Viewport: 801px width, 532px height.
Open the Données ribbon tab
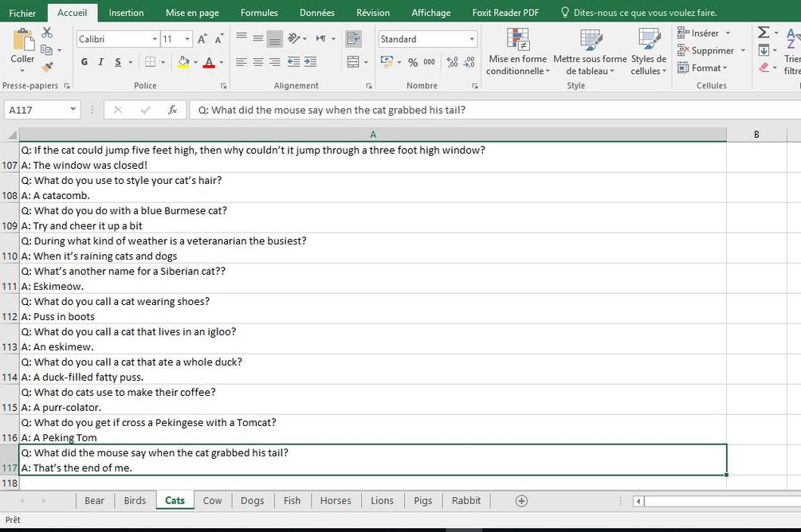316,13
